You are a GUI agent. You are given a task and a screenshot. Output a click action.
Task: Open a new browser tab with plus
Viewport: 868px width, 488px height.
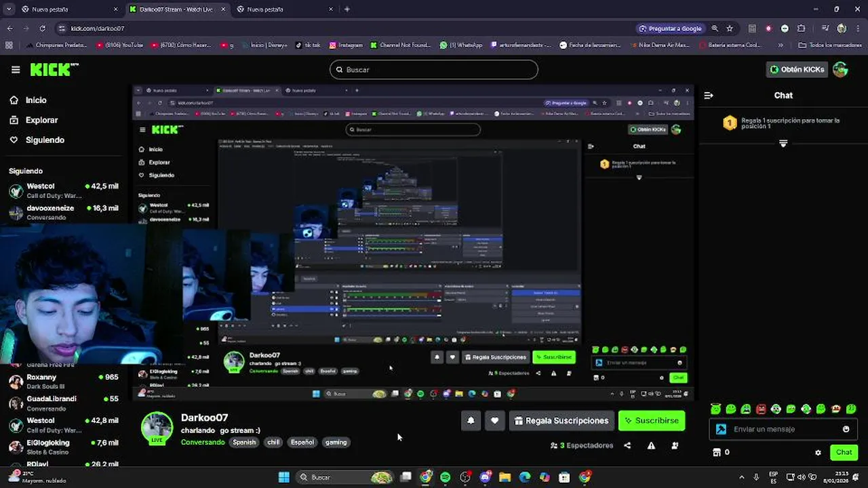(x=347, y=9)
